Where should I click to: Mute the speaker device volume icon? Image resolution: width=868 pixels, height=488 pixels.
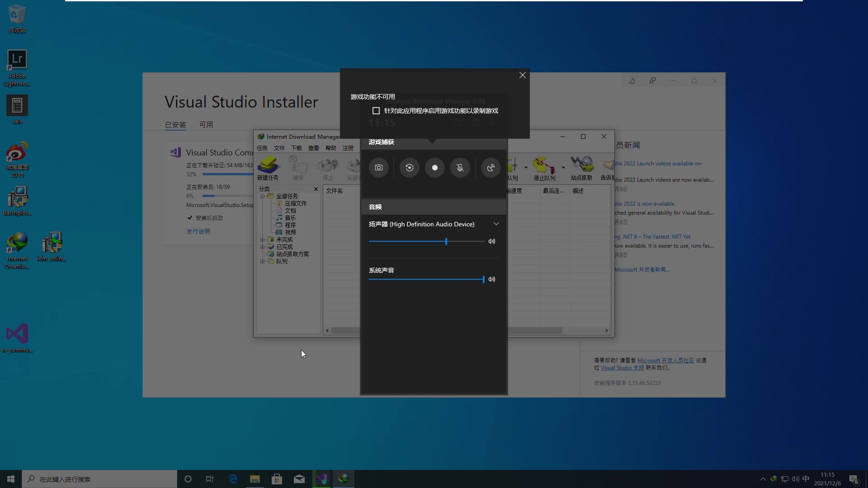[492, 241]
